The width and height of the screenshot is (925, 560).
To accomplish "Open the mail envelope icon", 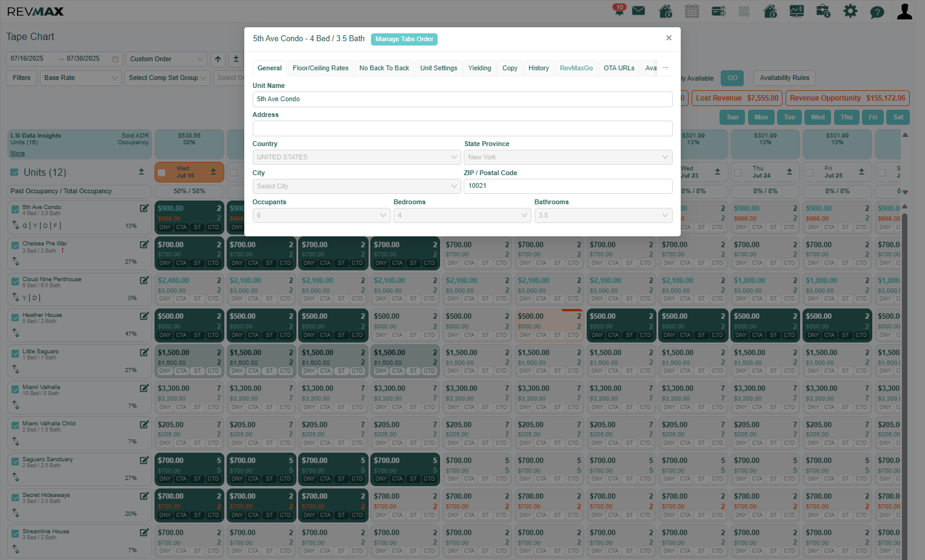I will pyautogui.click(x=638, y=11).
